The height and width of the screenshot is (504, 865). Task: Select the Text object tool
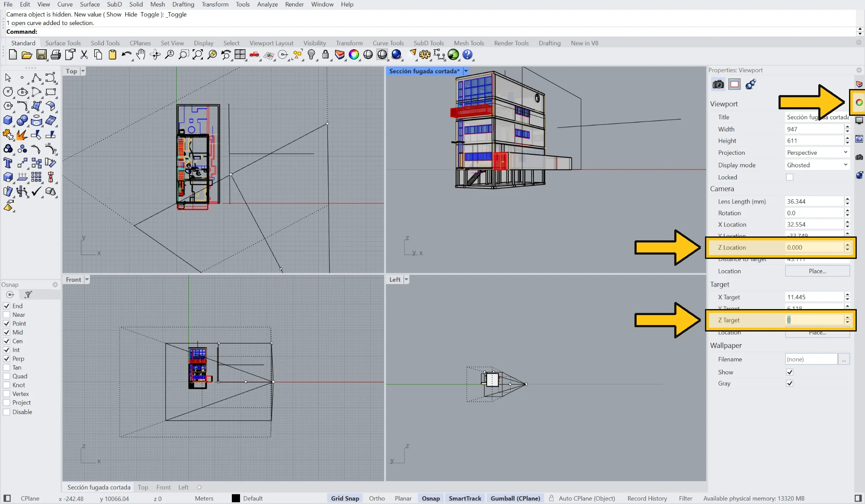pos(8,163)
